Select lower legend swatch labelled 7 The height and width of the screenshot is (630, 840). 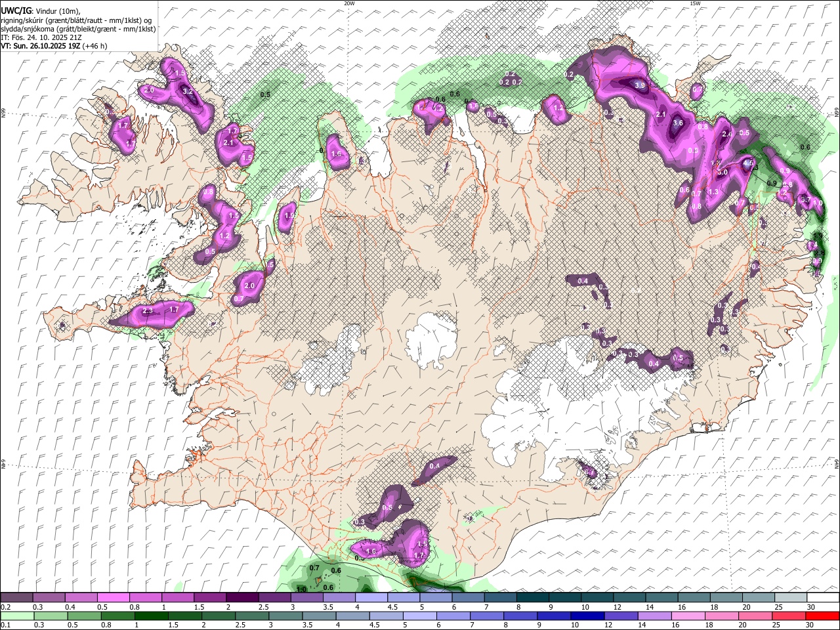click(x=487, y=616)
